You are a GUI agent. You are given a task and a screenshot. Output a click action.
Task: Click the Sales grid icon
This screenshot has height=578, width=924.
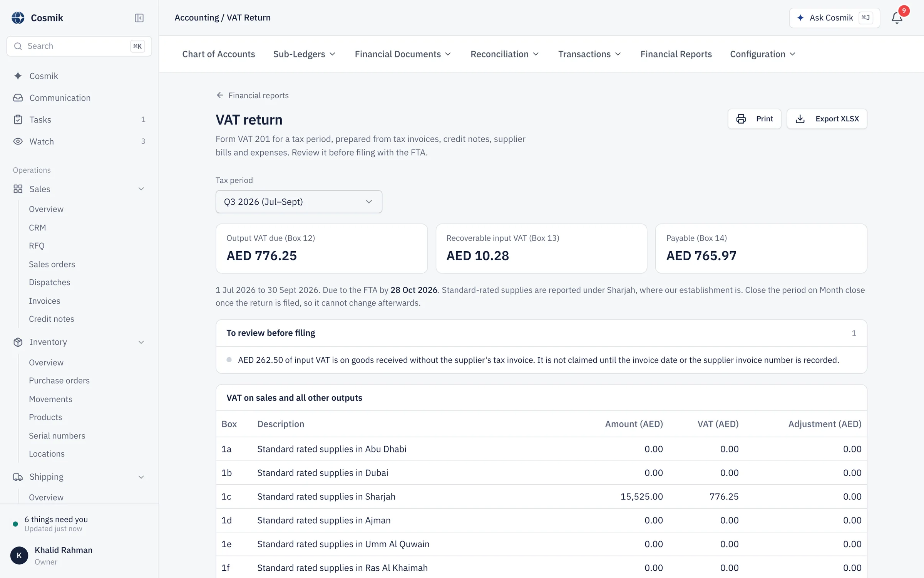click(18, 189)
